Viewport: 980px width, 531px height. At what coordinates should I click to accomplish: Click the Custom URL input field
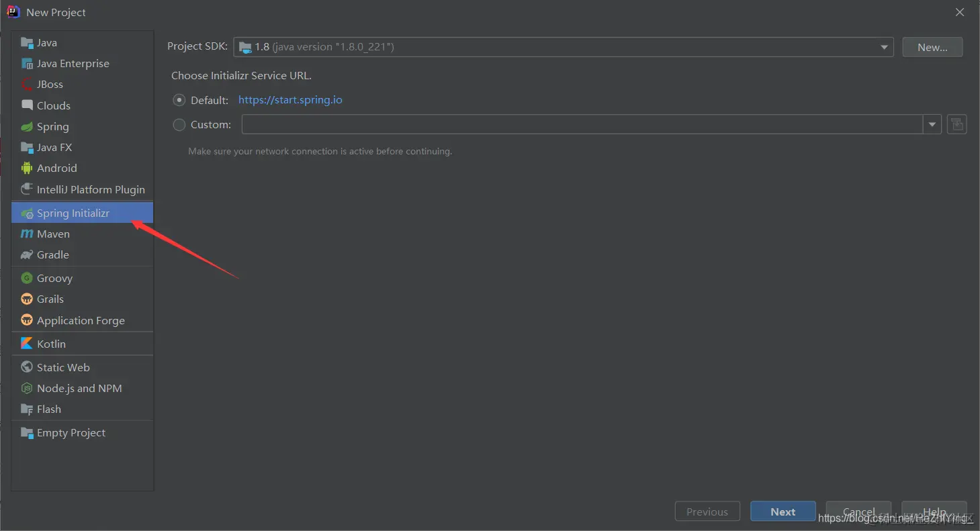coord(582,124)
